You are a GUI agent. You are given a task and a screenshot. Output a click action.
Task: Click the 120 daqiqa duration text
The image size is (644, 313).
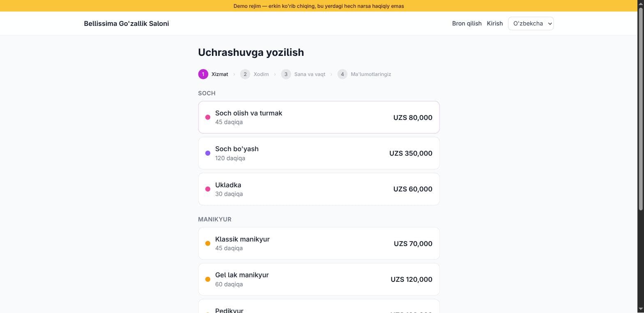[x=230, y=158]
